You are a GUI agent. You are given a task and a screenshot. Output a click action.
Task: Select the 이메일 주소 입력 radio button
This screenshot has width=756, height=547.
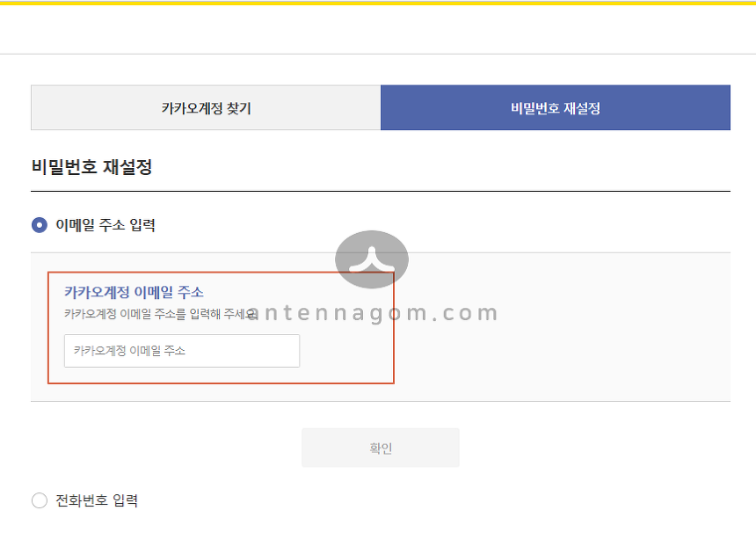[x=40, y=225]
